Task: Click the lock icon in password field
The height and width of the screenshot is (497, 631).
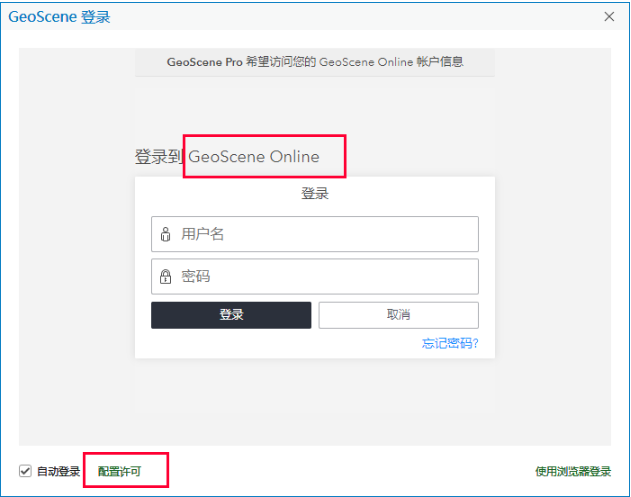Action: tap(165, 276)
